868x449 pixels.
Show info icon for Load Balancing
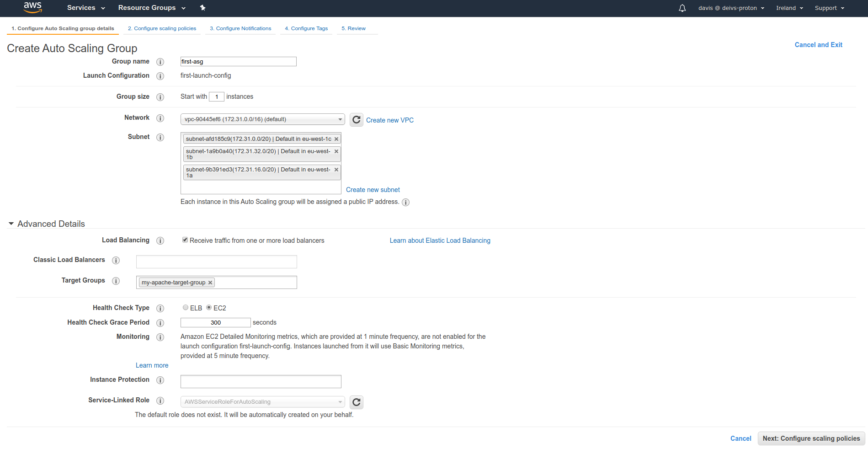coord(160,241)
